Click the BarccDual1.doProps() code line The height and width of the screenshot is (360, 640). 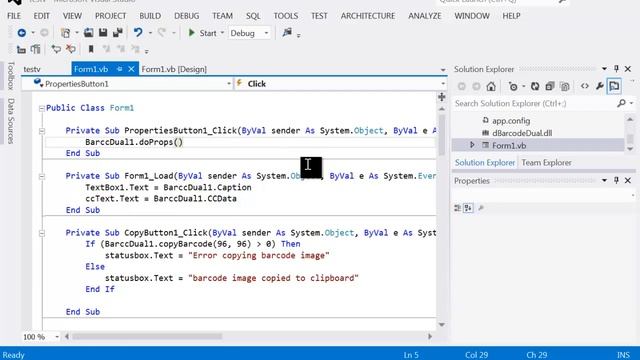pos(134,142)
